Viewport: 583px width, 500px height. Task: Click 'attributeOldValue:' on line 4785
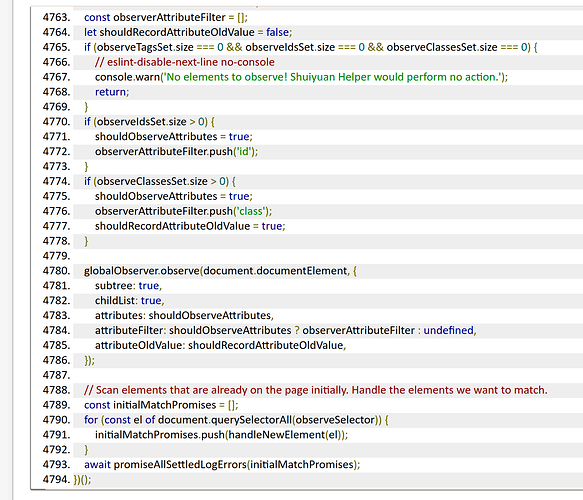click(x=140, y=345)
